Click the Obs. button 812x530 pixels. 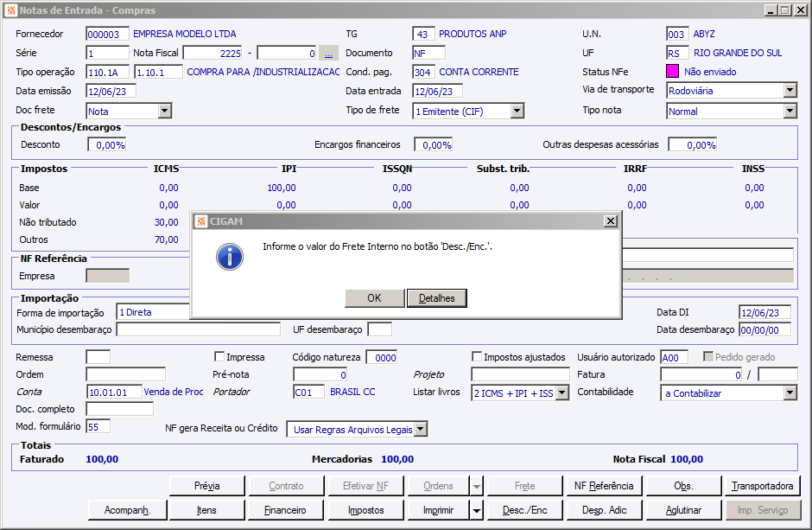pyautogui.click(x=683, y=486)
